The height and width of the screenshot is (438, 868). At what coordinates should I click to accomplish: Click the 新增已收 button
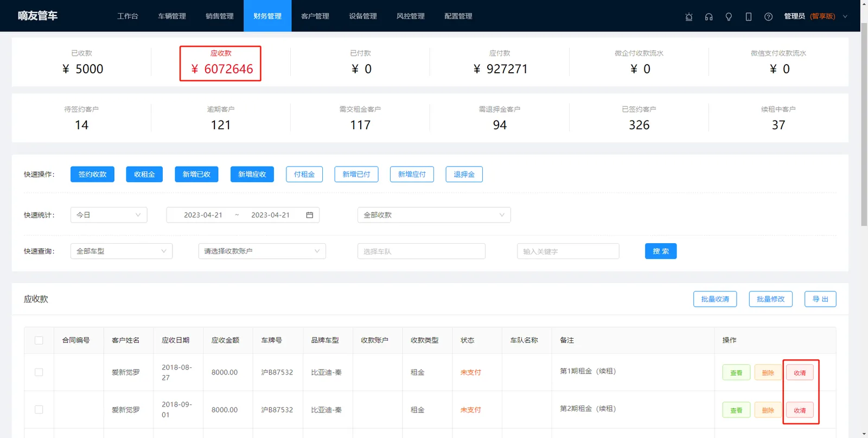196,174
